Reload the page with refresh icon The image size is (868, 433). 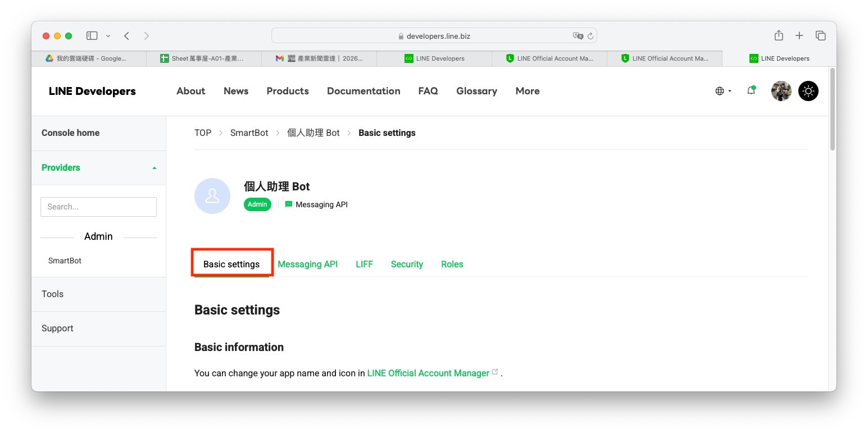[590, 36]
